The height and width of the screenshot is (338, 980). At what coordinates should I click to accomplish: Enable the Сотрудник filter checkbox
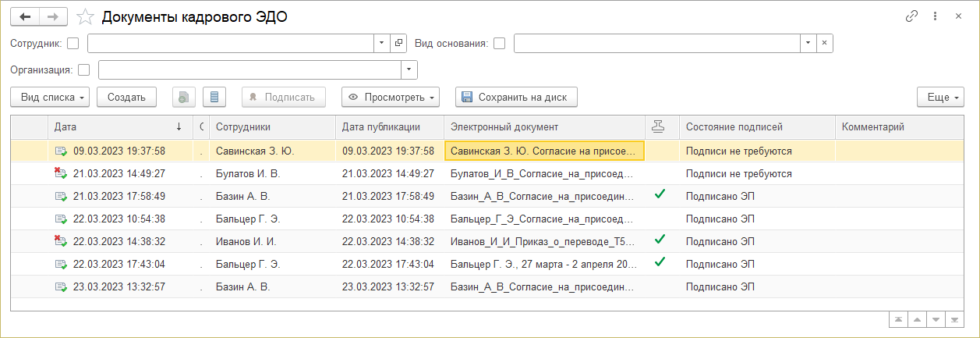click(73, 44)
